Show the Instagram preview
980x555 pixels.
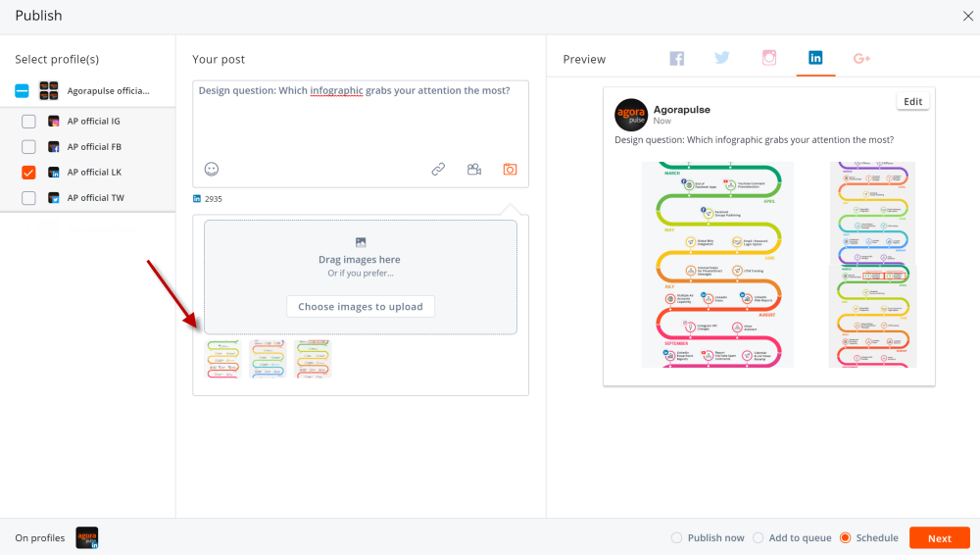coord(769,59)
